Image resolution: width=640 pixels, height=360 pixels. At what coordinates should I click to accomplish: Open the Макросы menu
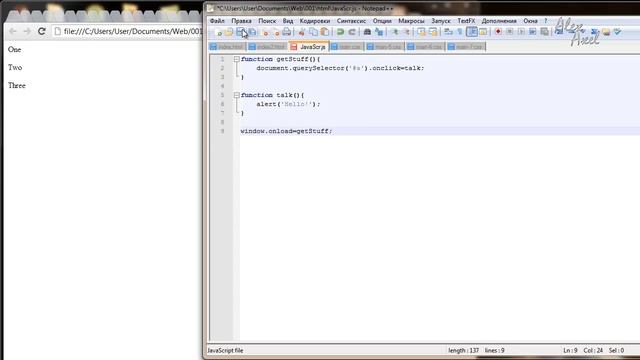pyautogui.click(x=411, y=21)
